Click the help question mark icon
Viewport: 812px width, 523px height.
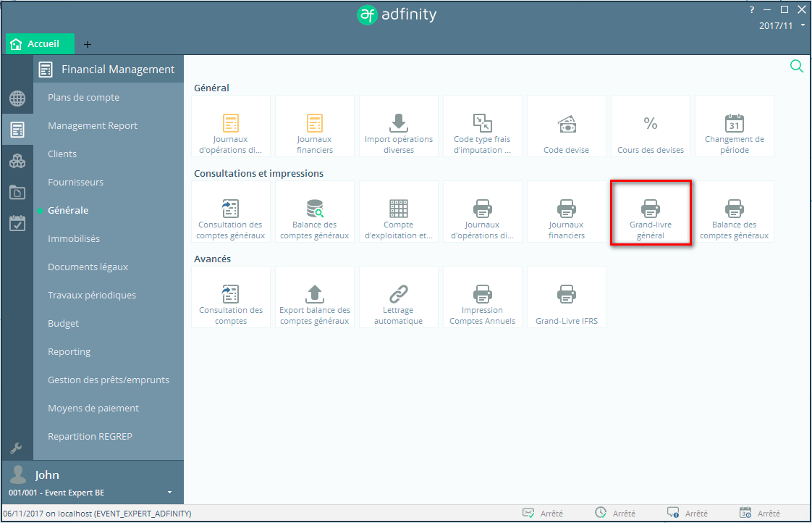(752, 9)
